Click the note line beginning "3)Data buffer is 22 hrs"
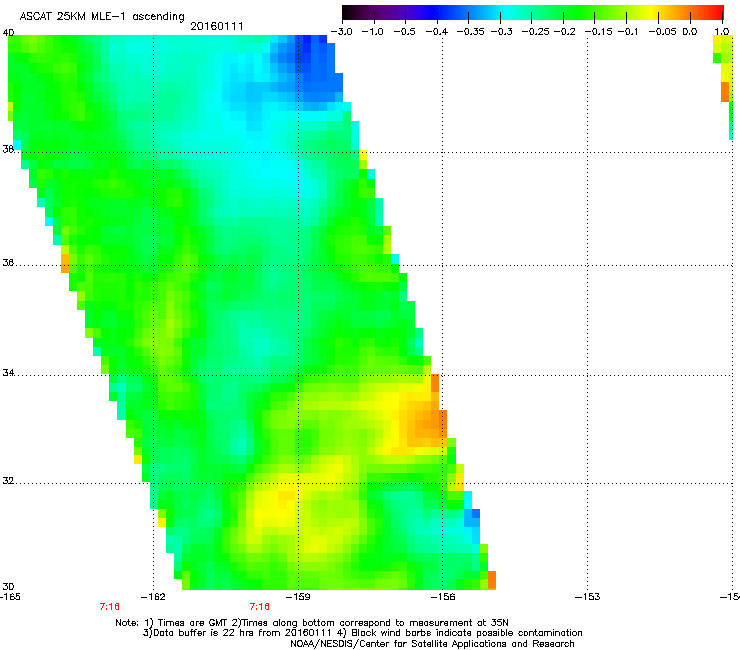 (362, 633)
